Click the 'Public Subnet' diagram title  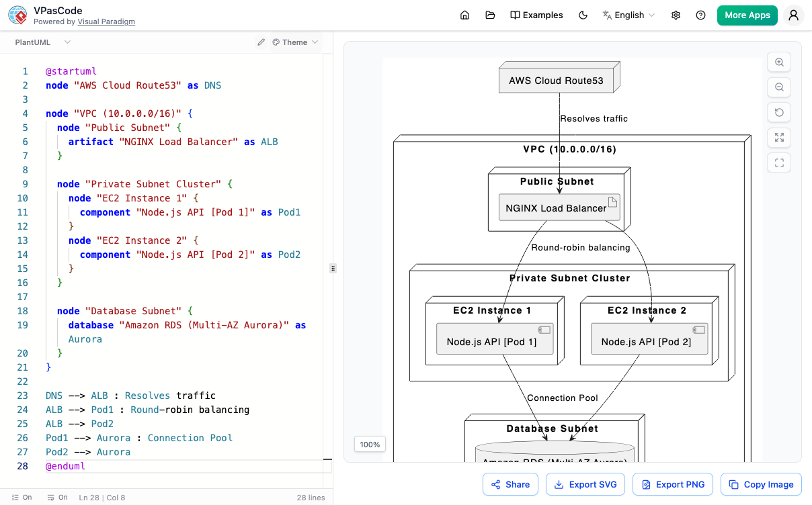[x=557, y=181]
